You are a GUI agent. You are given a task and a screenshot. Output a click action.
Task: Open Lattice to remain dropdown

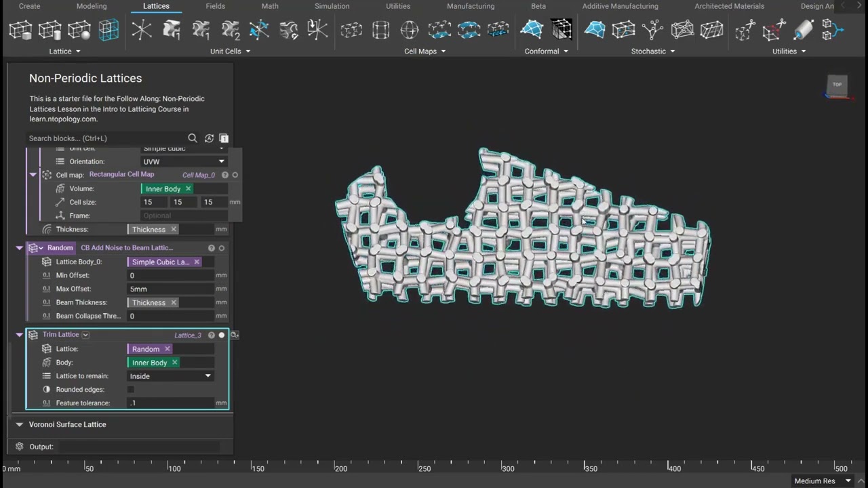pos(170,376)
